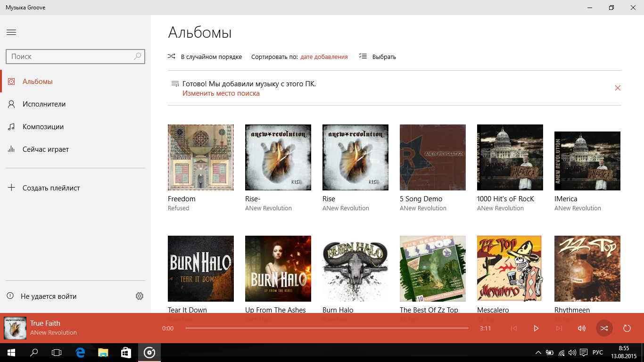This screenshot has height=362, width=644.
Task: Open the hamburger navigation menu
Action: click(x=11, y=33)
